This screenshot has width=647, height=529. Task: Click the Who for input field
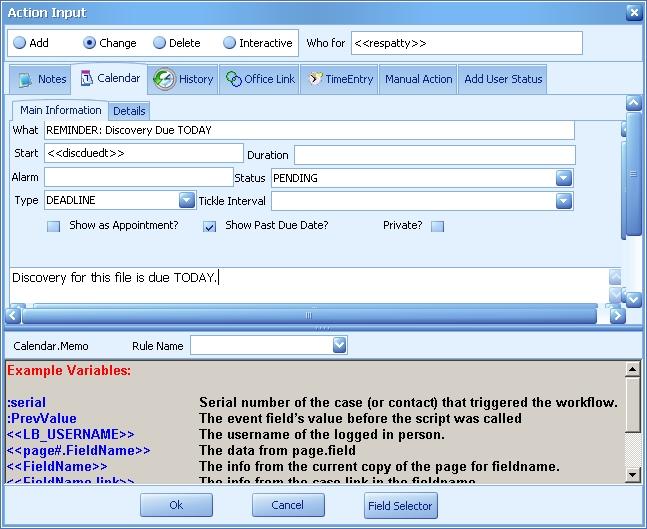[467, 43]
